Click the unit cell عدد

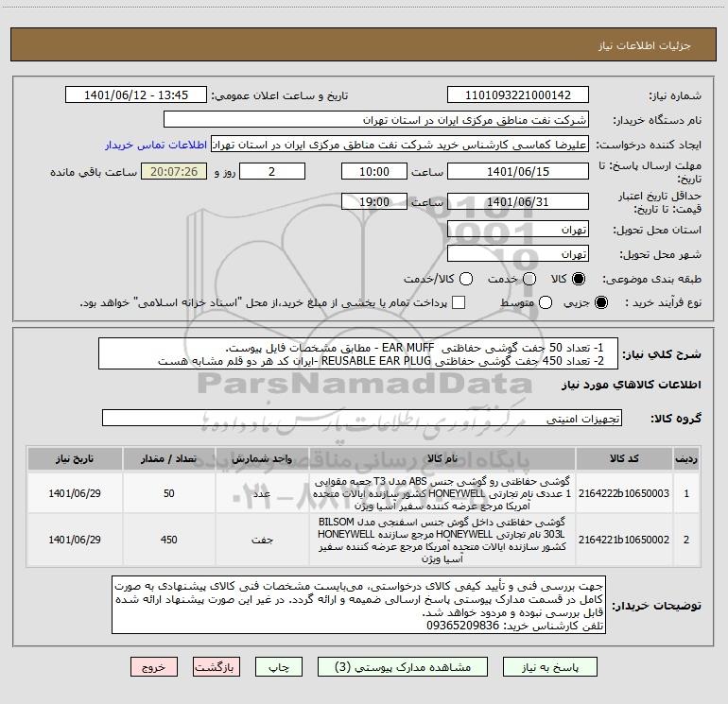262,493
